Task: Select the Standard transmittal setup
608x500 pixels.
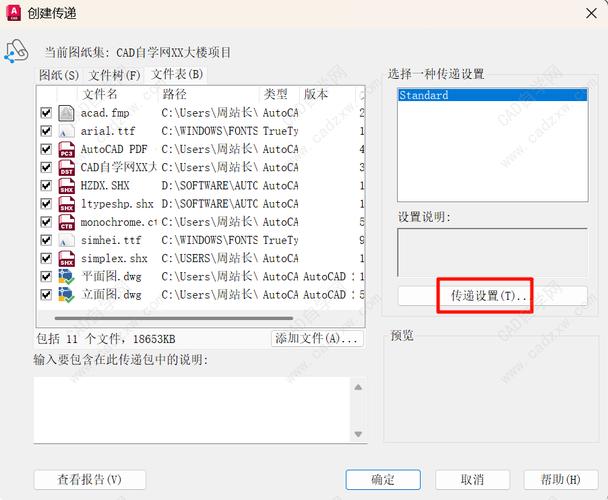Action: coord(492,95)
